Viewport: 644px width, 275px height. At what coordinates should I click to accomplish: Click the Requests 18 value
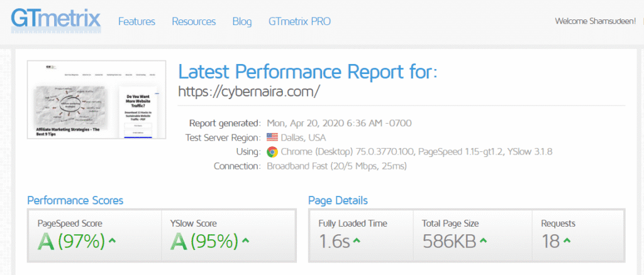pos(550,242)
